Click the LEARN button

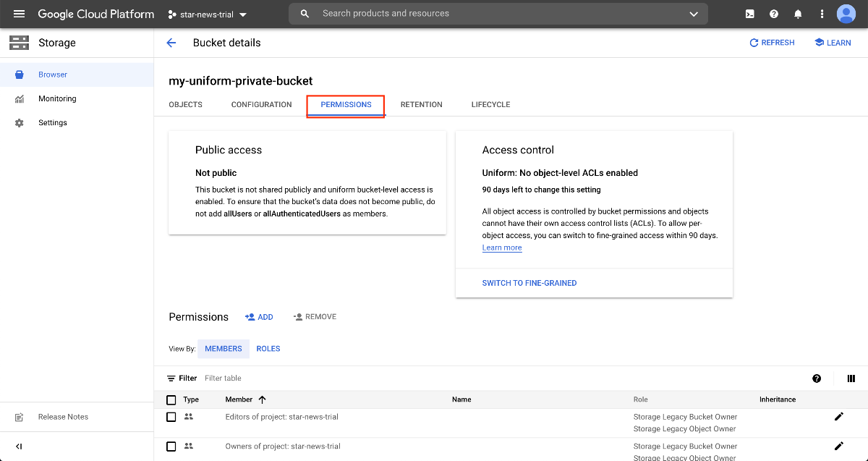[x=833, y=43]
